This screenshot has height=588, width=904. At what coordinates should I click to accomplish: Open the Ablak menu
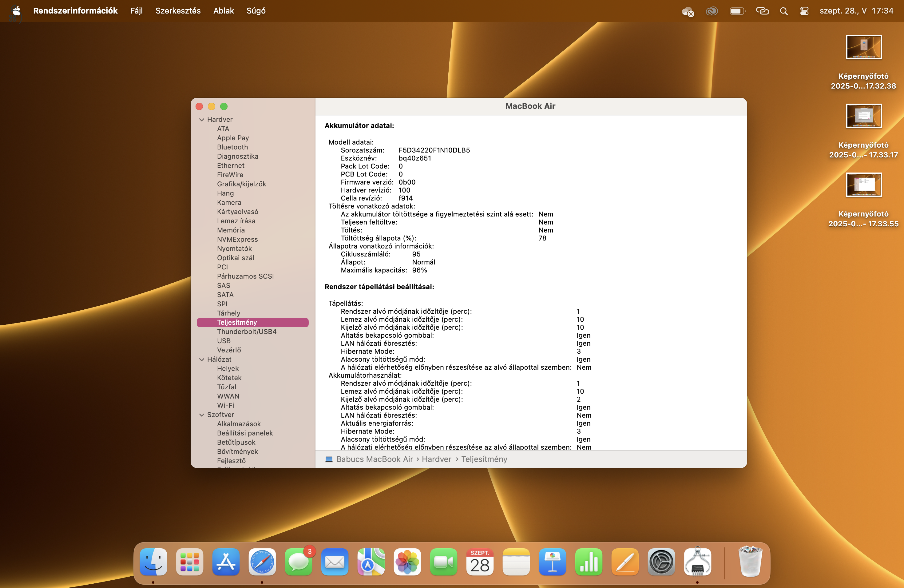(x=223, y=11)
